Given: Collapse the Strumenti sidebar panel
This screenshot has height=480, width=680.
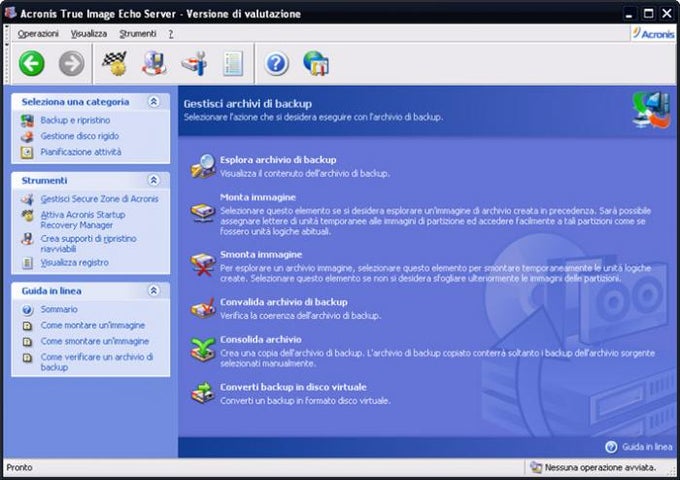Looking at the screenshot, I should pyautogui.click(x=154, y=180).
